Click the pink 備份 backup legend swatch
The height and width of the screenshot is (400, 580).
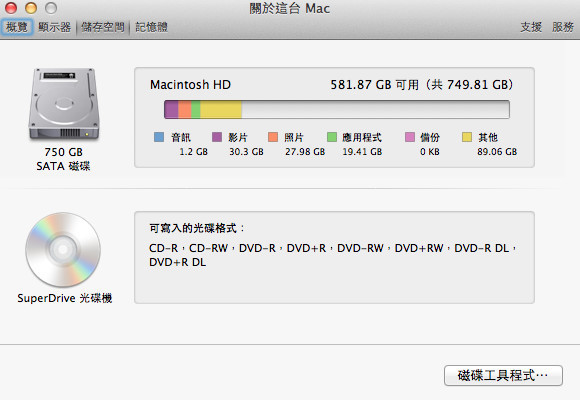(x=410, y=137)
